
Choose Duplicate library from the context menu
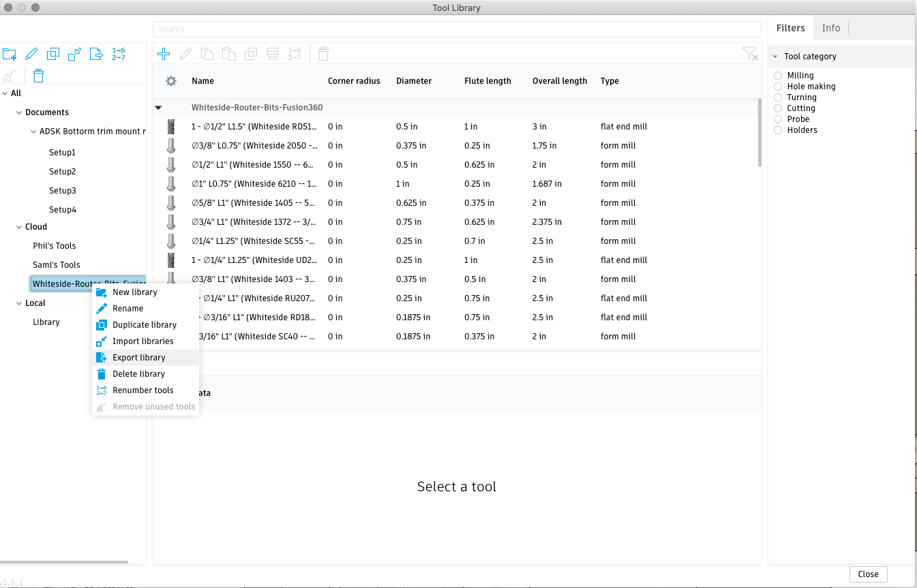pyautogui.click(x=145, y=325)
